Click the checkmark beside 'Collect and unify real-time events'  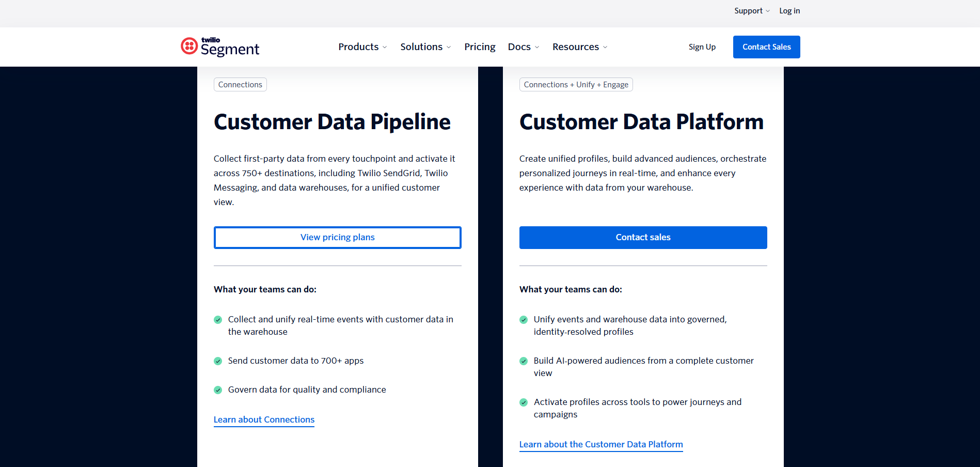217,320
